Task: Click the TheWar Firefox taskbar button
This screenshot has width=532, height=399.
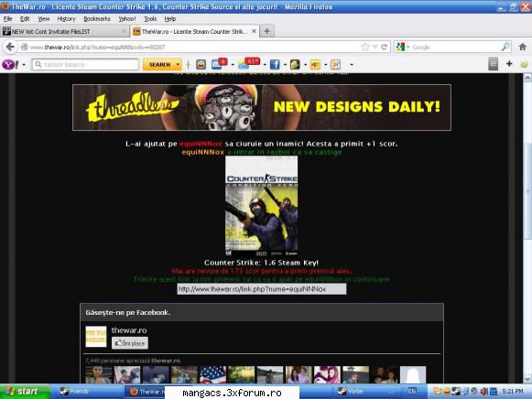Action: click(146, 392)
